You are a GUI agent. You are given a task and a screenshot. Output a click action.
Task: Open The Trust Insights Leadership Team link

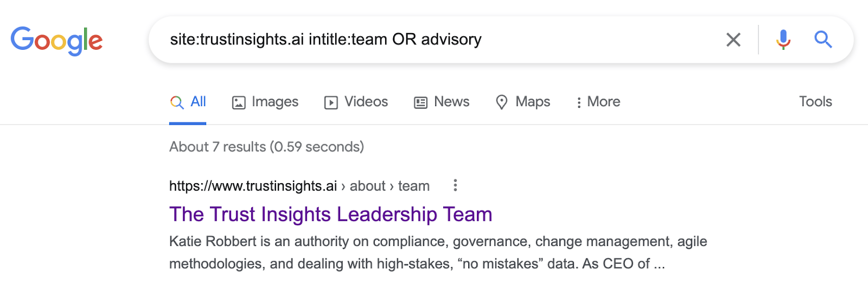pyautogui.click(x=330, y=214)
